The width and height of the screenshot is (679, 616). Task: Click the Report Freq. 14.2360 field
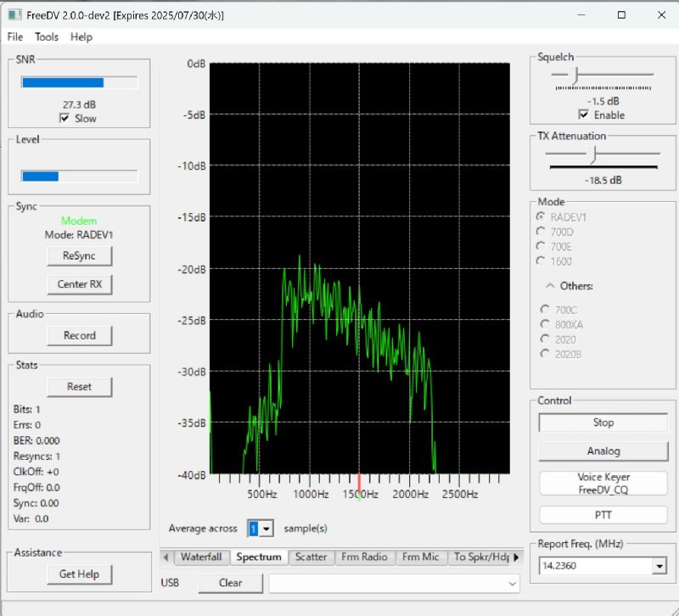[x=596, y=566]
